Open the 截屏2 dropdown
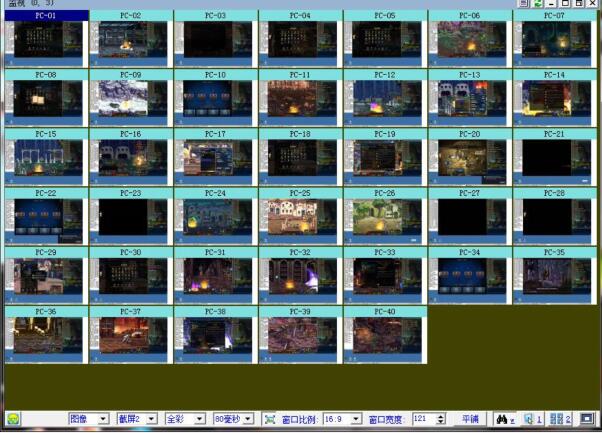Image resolution: width=602 pixels, height=433 pixels. (137, 419)
